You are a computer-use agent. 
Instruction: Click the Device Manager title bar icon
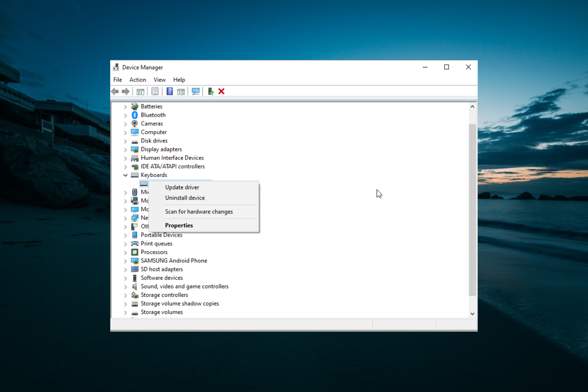[x=116, y=67]
